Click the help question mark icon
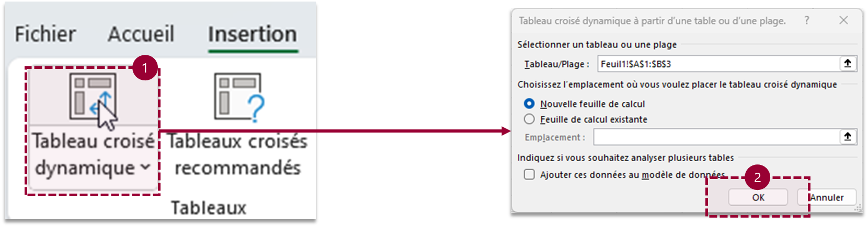The height and width of the screenshot is (227, 868). coord(807,20)
